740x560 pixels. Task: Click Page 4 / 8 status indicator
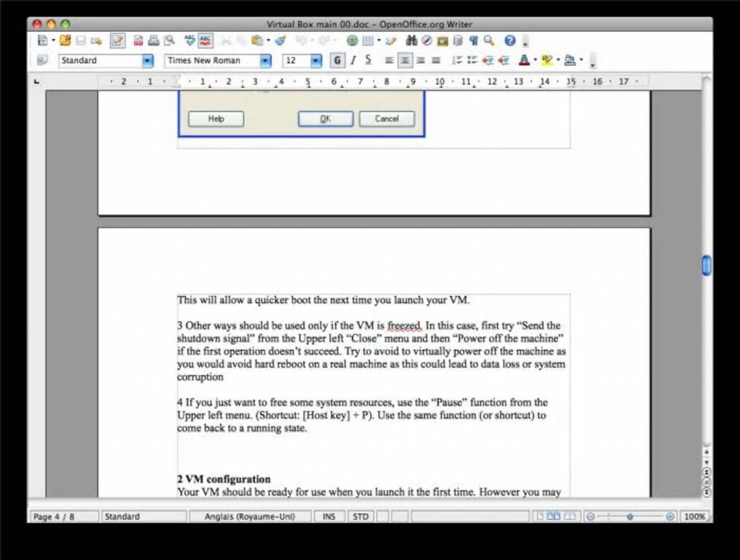tap(64, 516)
